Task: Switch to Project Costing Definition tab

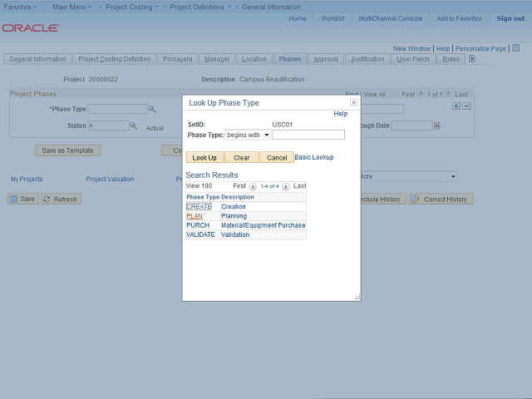Action: coord(115,59)
